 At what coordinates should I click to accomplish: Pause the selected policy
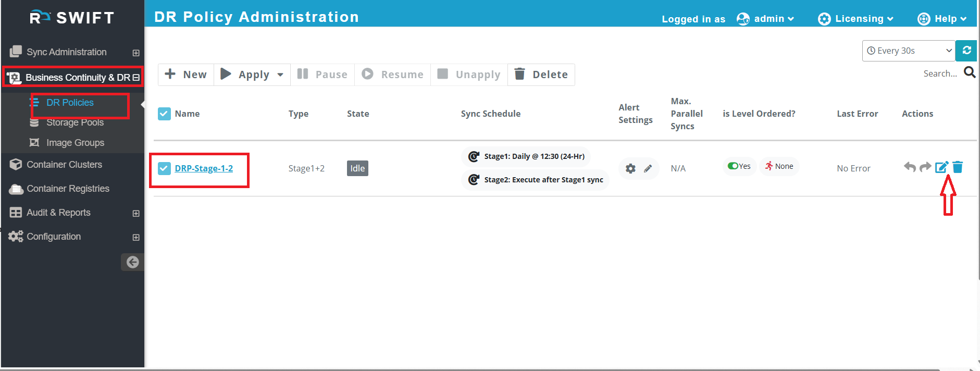pyautogui.click(x=322, y=75)
